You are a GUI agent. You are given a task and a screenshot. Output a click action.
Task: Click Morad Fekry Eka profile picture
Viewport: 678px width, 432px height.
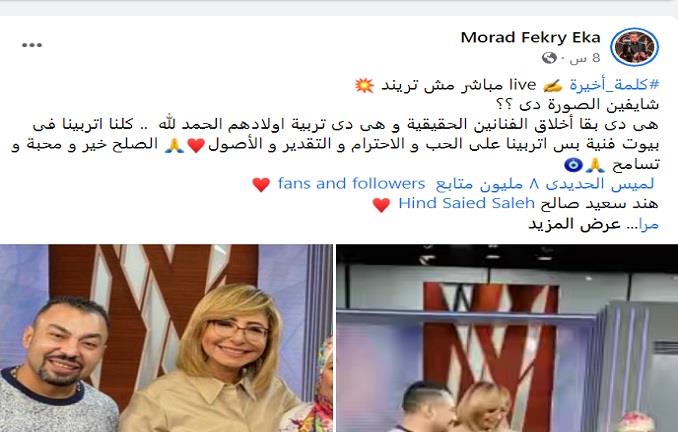click(x=634, y=47)
